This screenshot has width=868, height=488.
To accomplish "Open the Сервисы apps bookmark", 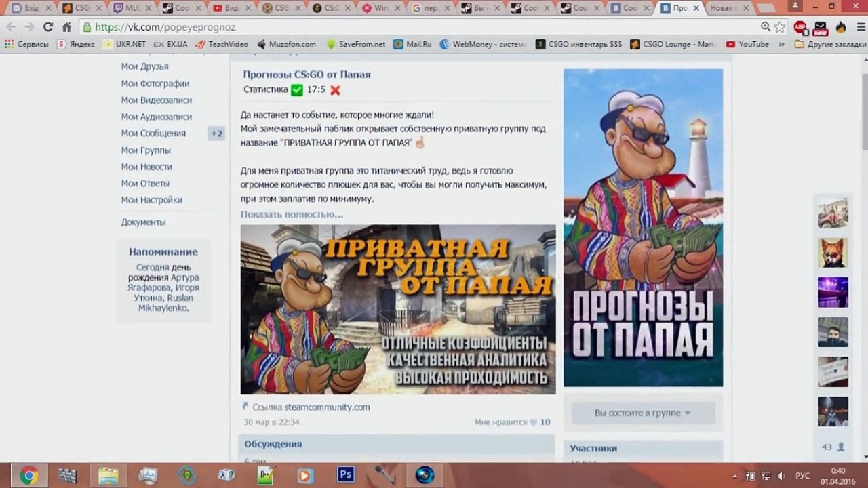I will [27, 44].
